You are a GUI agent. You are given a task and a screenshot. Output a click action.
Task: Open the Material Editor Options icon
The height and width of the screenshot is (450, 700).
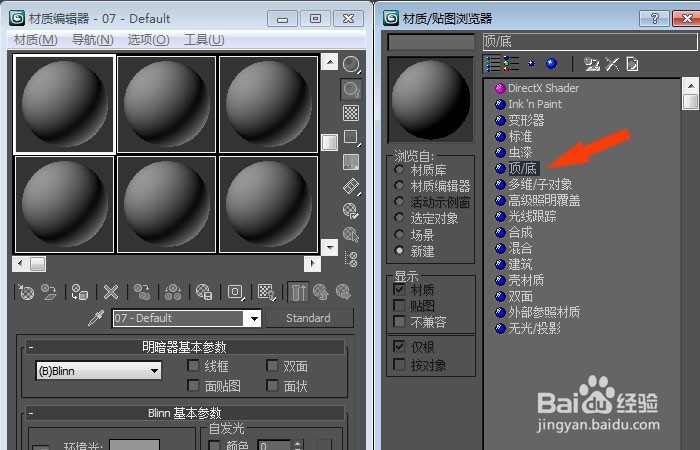click(351, 210)
